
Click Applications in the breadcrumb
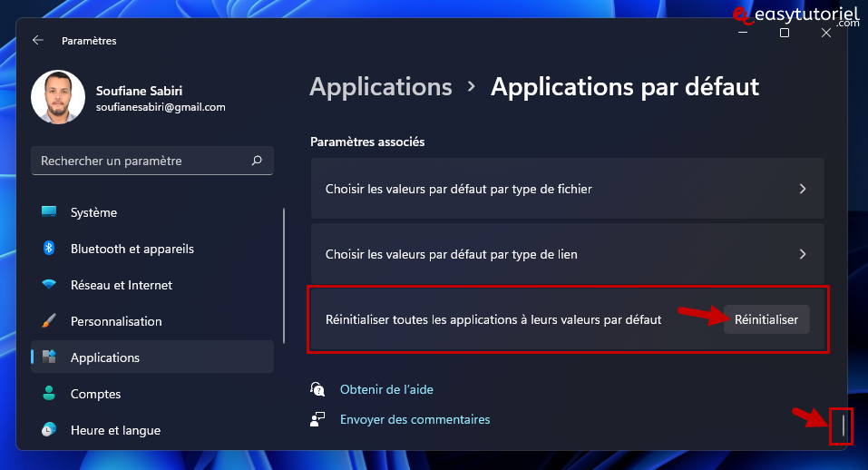click(x=381, y=87)
